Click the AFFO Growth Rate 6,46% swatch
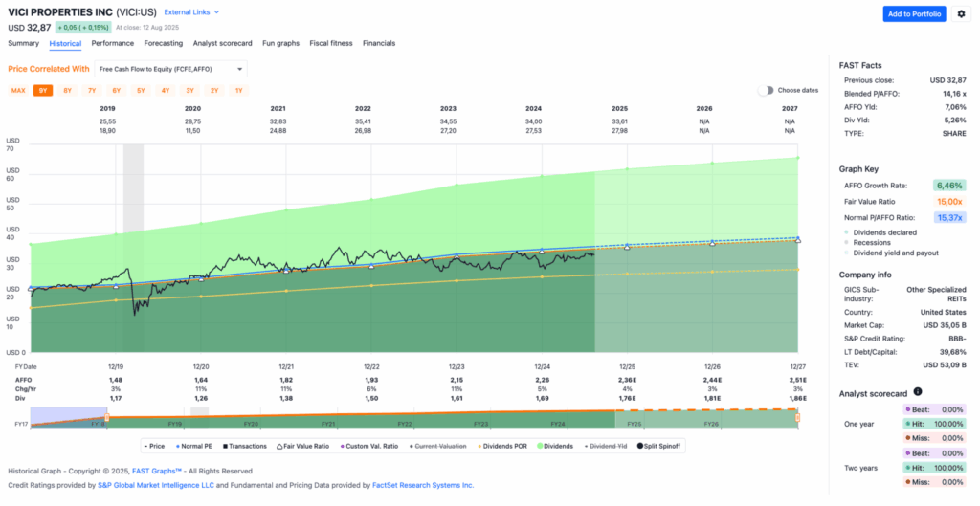Viewport: 980px width, 506px height. pyautogui.click(x=950, y=186)
